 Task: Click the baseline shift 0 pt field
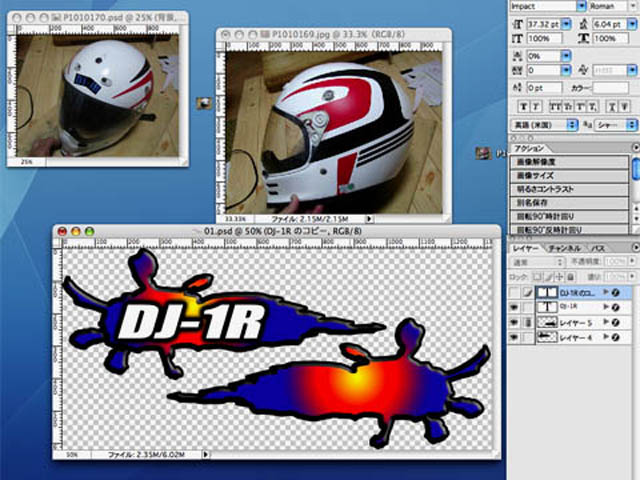click(x=544, y=87)
